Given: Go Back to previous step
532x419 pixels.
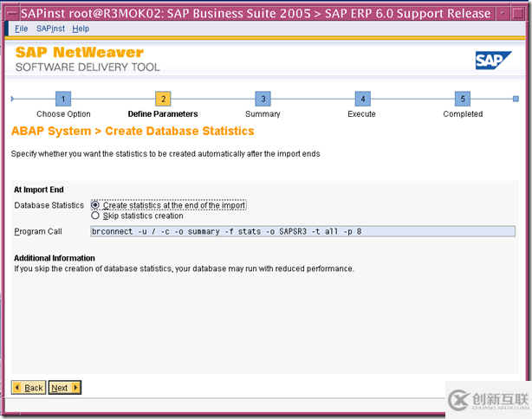Looking at the screenshot, I should pyautogui.click(x=29, y=388).
